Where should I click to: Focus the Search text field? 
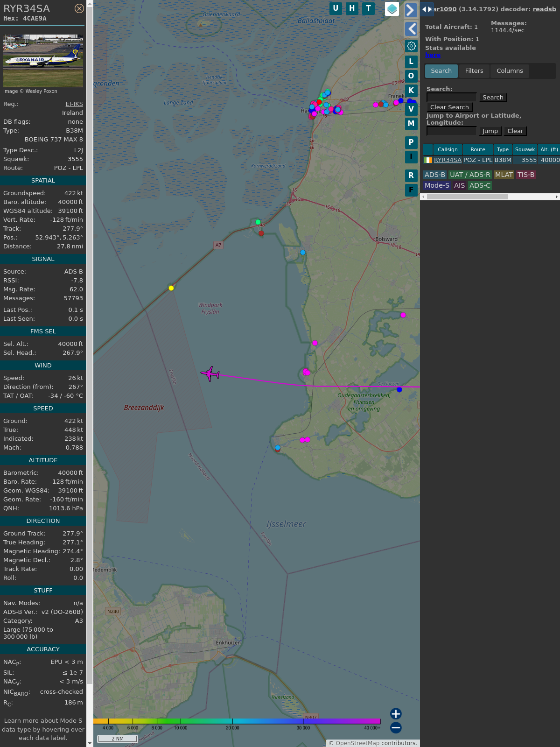[451, 97]
